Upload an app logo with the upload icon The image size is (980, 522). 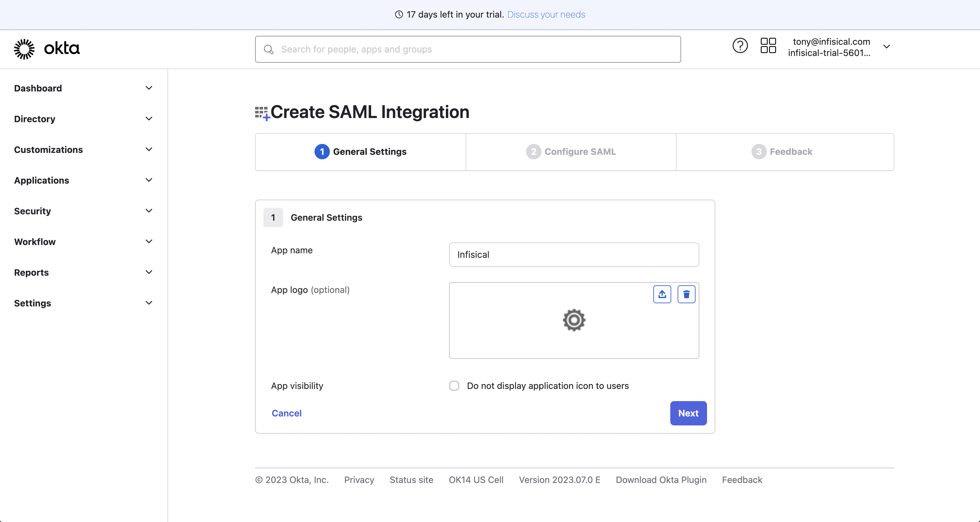point(662,294)
